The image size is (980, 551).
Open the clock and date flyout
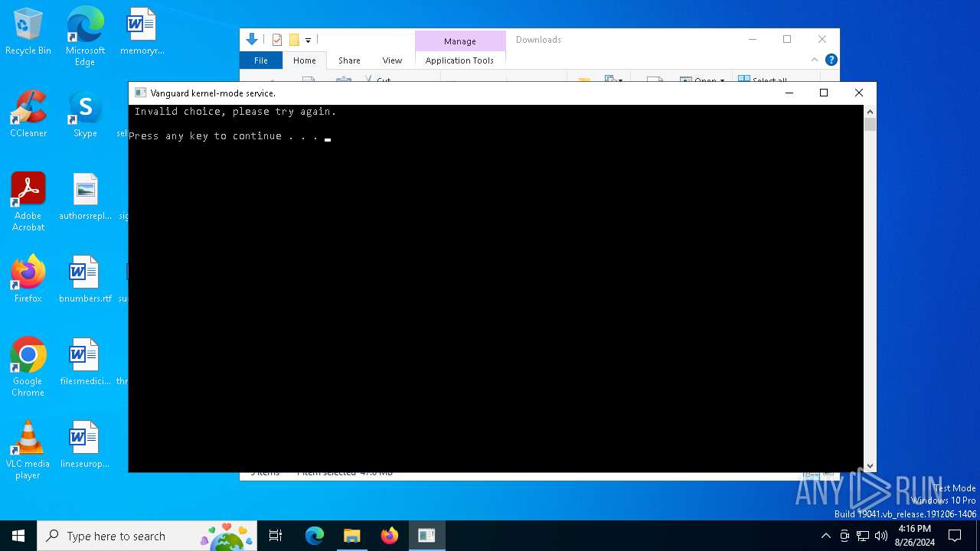[x=914, y=536]
